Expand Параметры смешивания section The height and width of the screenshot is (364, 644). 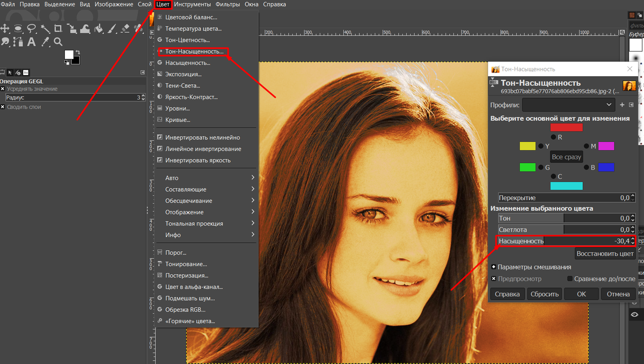click(x=494, y=267)
